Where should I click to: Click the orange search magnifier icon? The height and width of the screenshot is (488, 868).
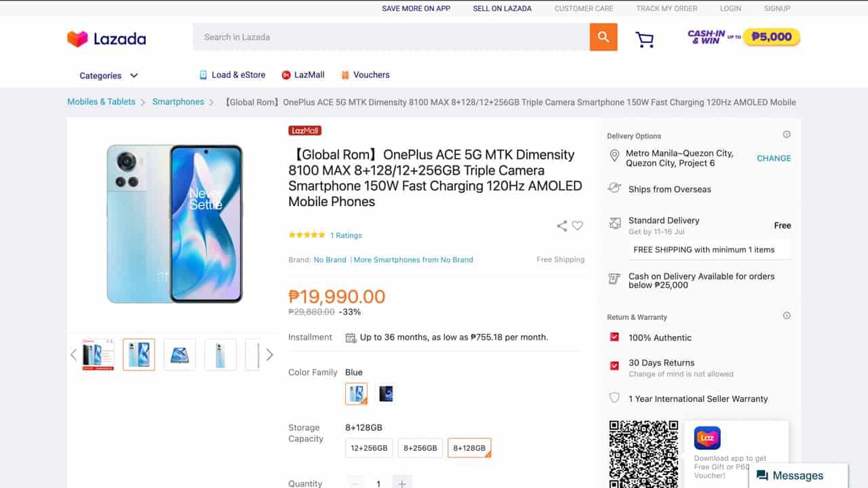603,37
